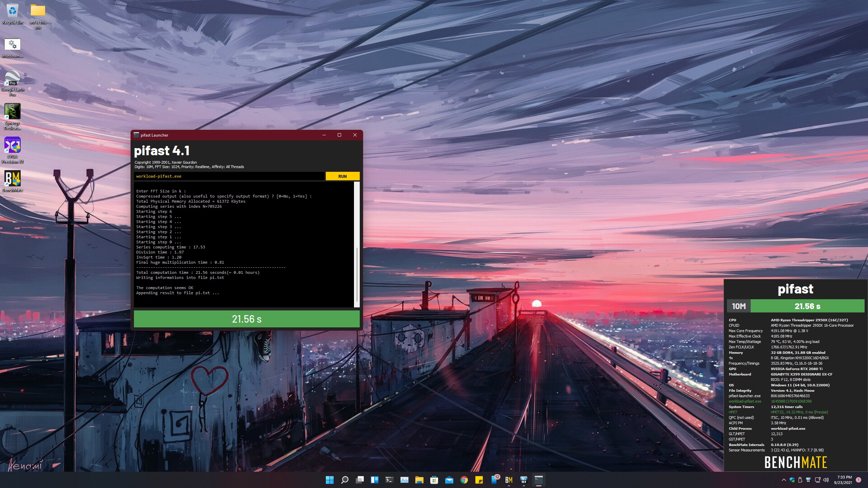Select the 'wtf is this' desktop folder
Viewport: 868px width, 488px height.
38,16
